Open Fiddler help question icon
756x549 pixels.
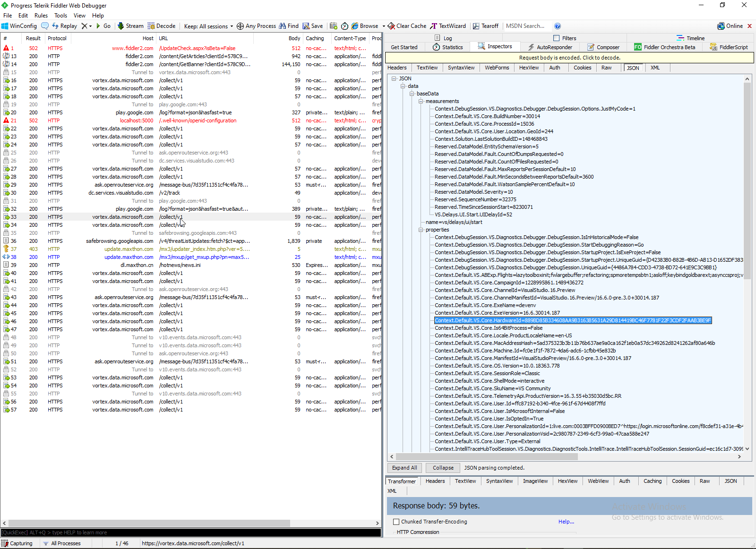tap(558, 26)
